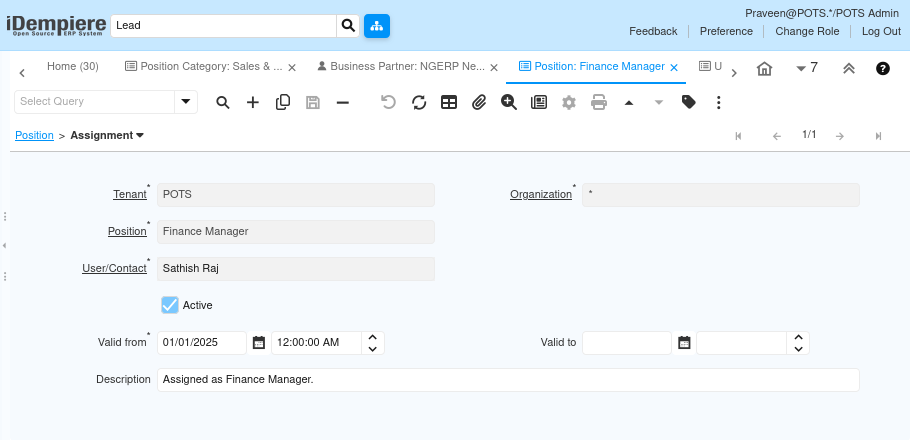Open the Attachment paperclip icon

[479, 103]
